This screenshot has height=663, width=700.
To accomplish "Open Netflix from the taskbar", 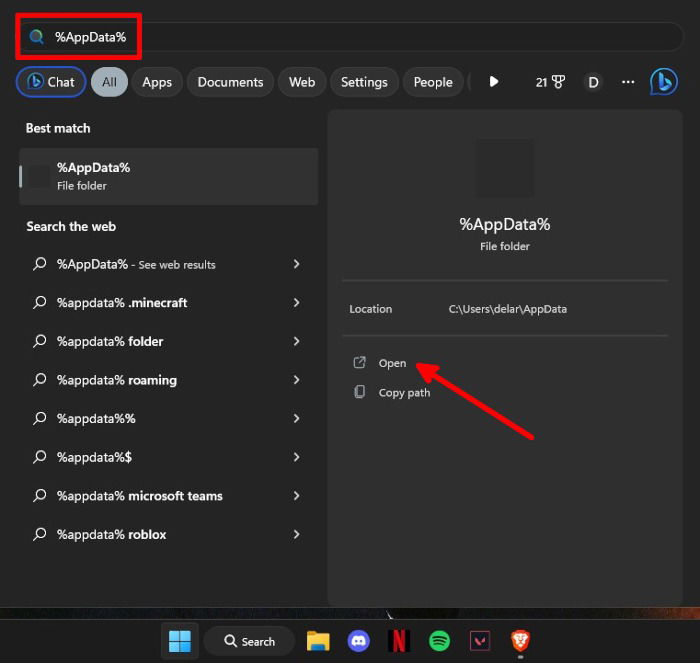I will click(399, 641).
